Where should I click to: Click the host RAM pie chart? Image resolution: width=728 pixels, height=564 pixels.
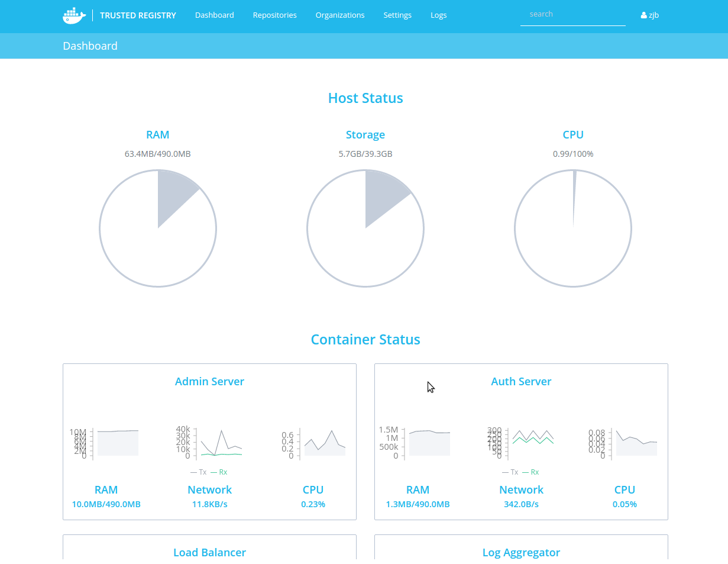coord(158,228)
